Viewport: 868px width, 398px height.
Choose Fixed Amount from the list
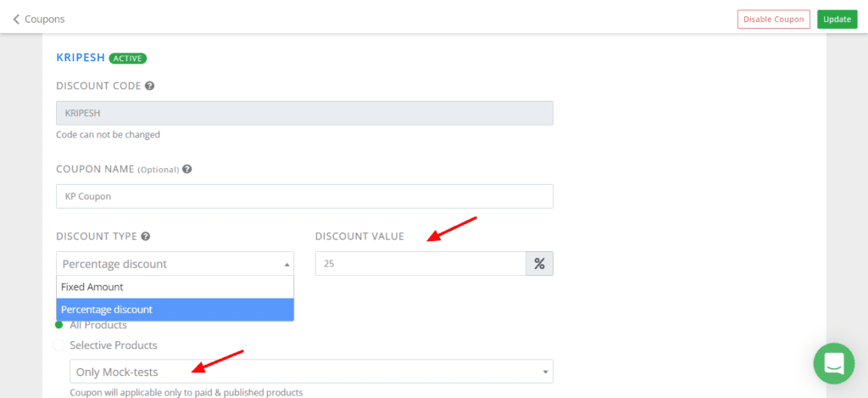(175, 287)
